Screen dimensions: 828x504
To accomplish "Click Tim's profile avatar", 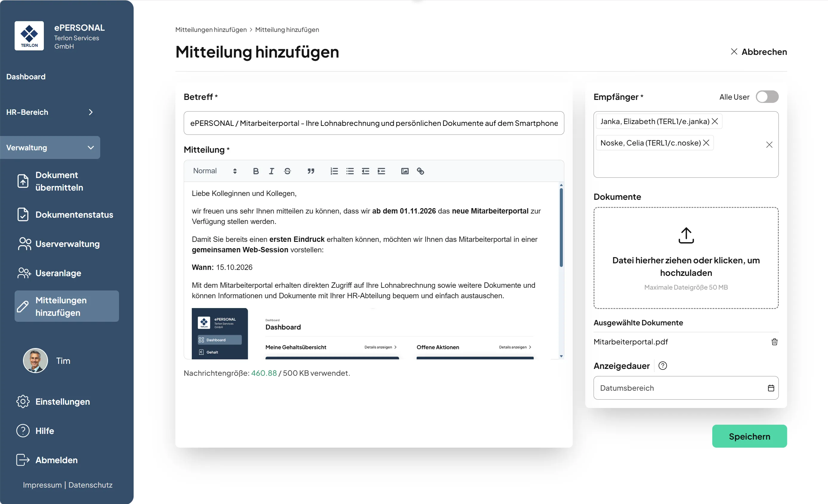I will pyautogui.click(x=35, y=361).
